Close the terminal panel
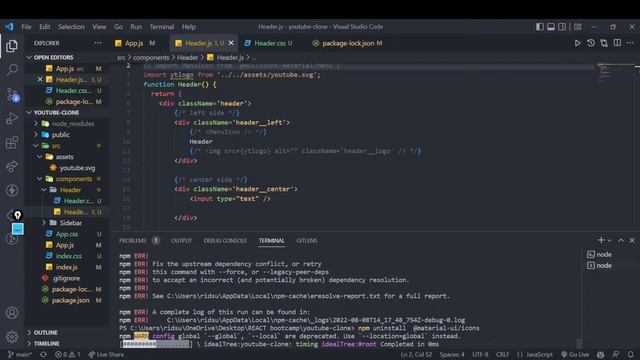640x360 pixels. (632, 240)
